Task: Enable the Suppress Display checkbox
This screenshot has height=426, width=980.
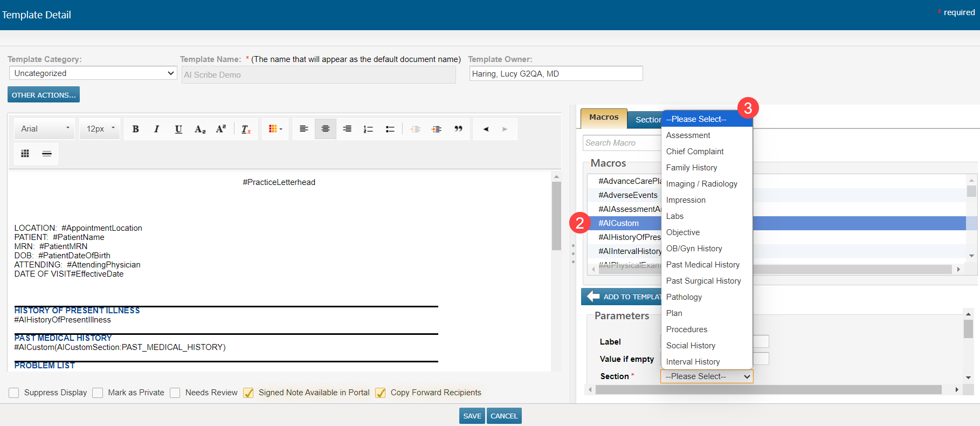Action: 14,393
